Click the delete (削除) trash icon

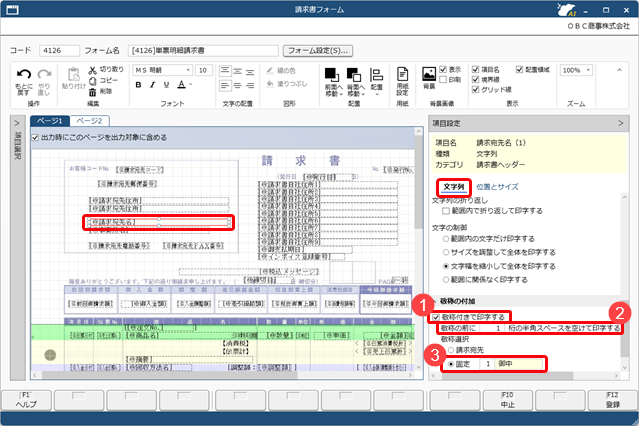[x=93, y=92]
